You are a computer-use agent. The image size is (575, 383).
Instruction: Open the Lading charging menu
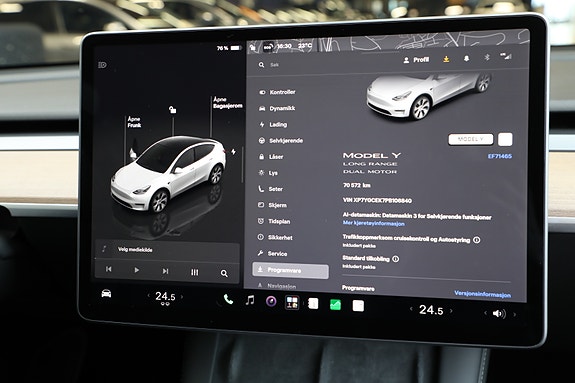273,124
